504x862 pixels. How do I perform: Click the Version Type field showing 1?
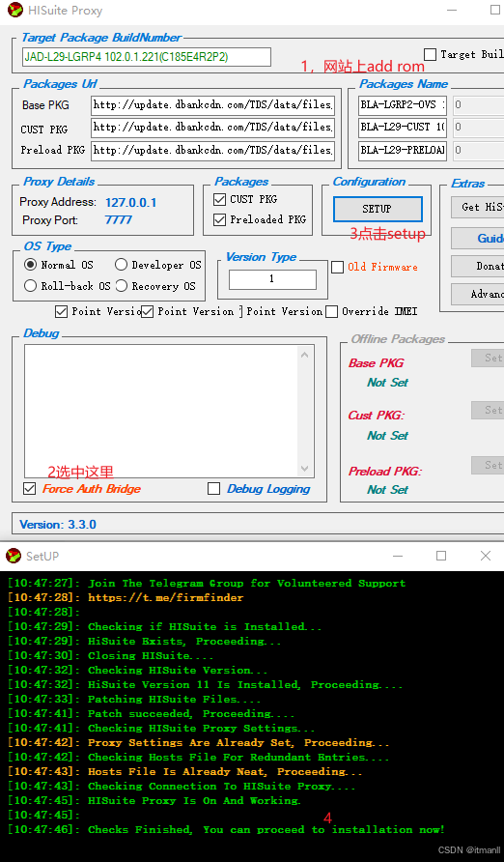tap(272, 279)
